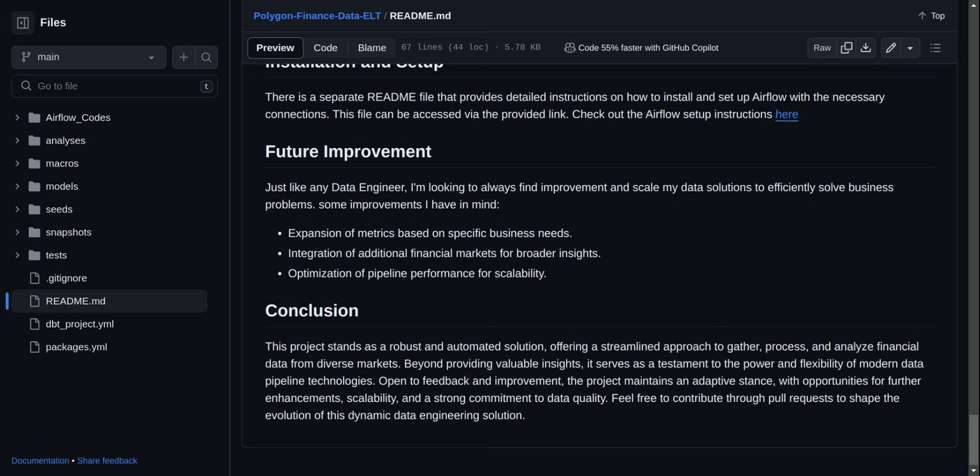
Task: Open the document outline list icon
Action: tap(935, 48)
